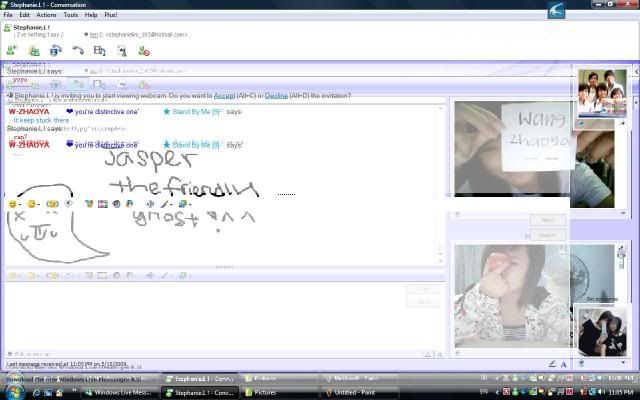Open the Actions menu

point(46,15)
